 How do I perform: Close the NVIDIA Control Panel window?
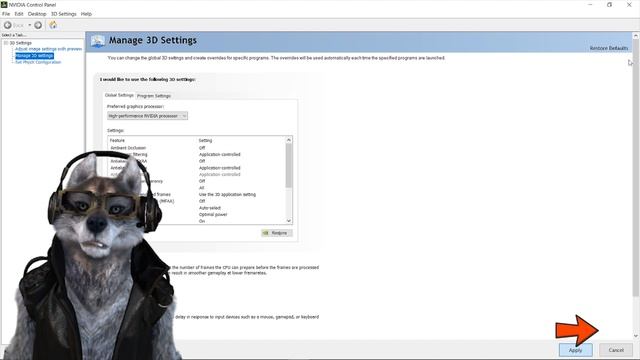click(629, 4)
